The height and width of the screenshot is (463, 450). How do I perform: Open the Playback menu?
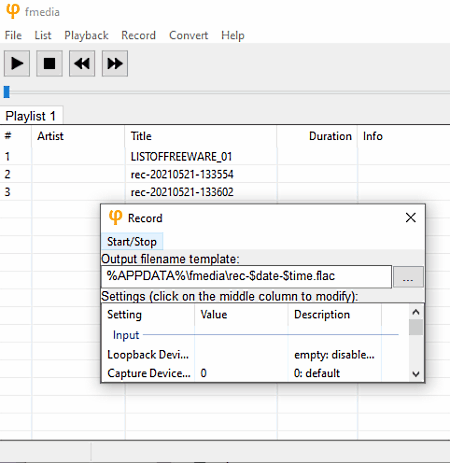pos(86,35)
